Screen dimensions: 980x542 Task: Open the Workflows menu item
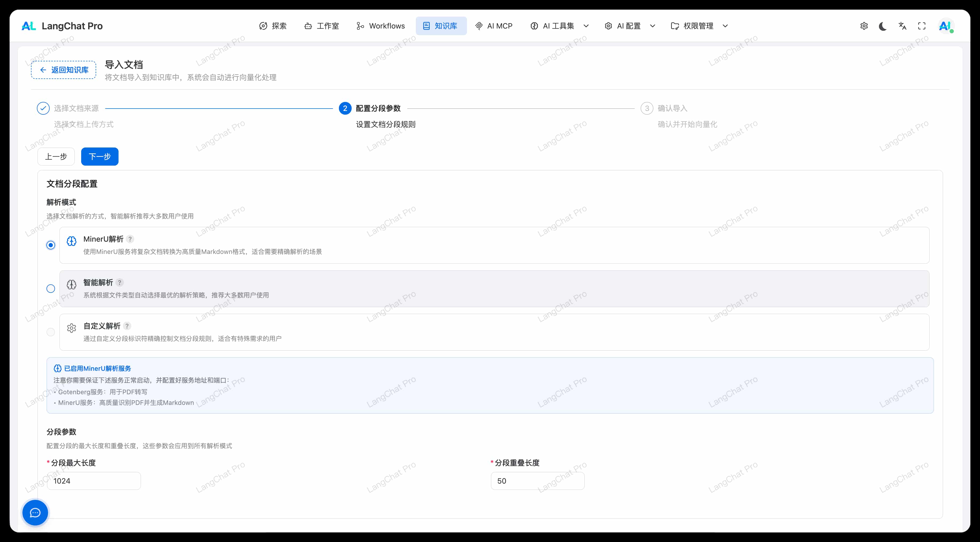381,26
